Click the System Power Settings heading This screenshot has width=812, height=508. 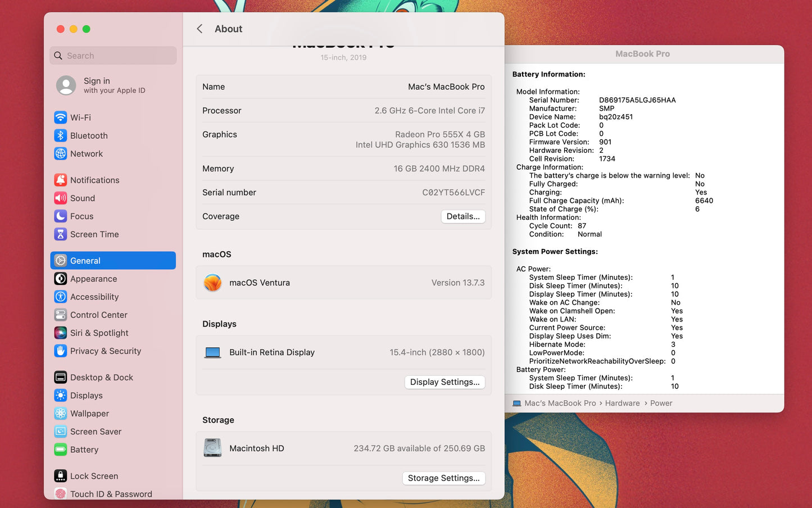tap(555, 252)
